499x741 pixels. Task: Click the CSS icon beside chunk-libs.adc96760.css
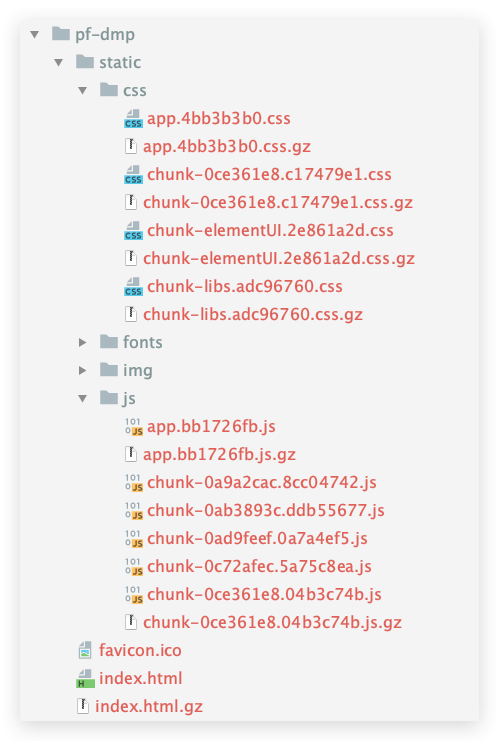click(133, 286)
